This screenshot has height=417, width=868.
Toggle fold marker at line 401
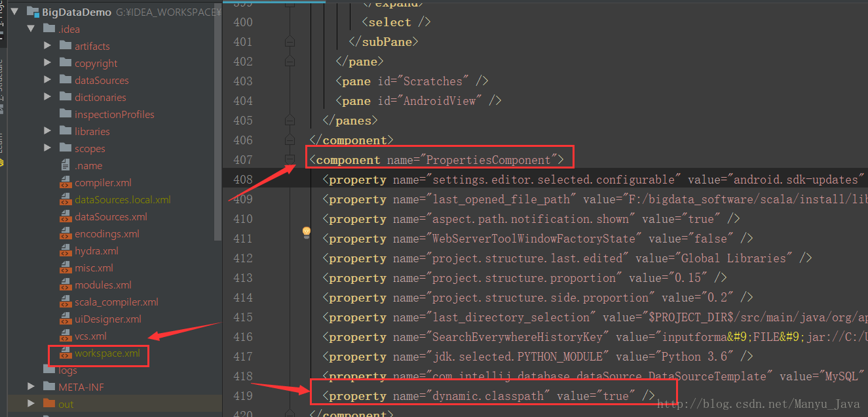[290, 41]
